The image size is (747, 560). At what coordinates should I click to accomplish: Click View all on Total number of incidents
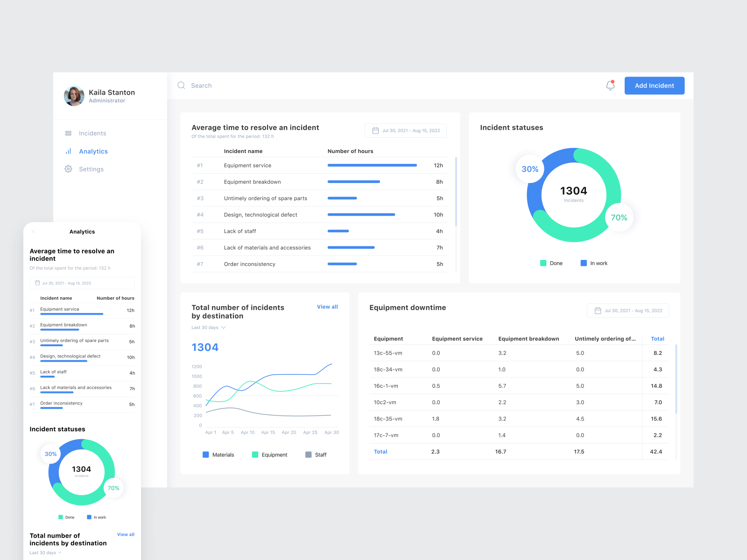327,307
